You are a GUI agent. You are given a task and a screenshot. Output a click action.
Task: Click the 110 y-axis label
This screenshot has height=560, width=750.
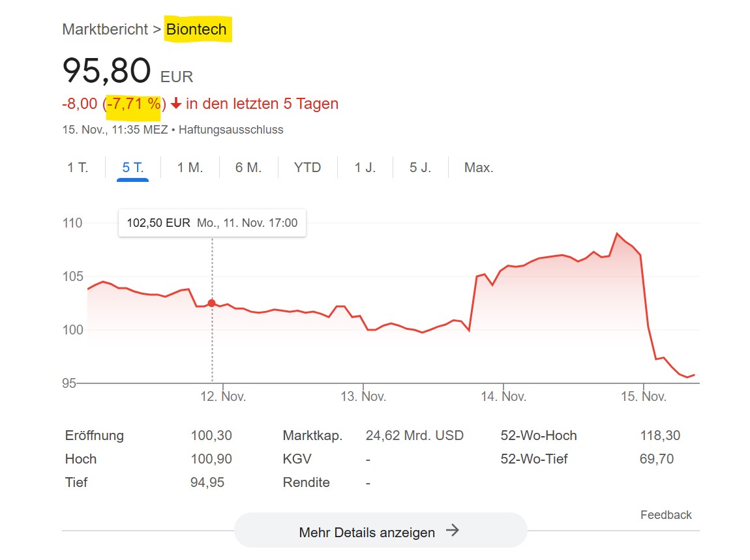click(x=72, y=223)
